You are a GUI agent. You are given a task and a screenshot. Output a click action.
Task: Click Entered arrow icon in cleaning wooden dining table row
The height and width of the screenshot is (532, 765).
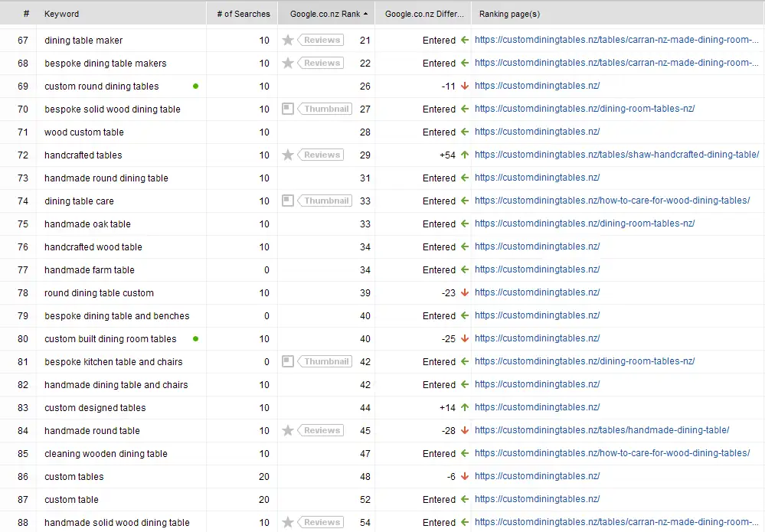[465, 453]
